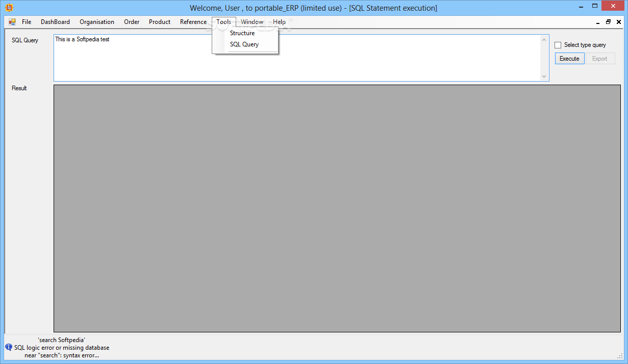Collapse the open Tools menu
This screenshot has width=628, height=364.
pos(223,22)
